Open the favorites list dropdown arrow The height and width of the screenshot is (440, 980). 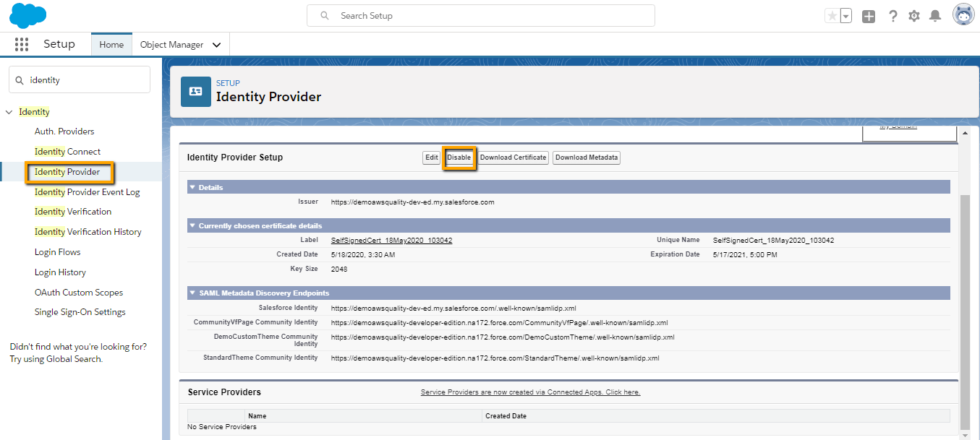pos(846,16)
